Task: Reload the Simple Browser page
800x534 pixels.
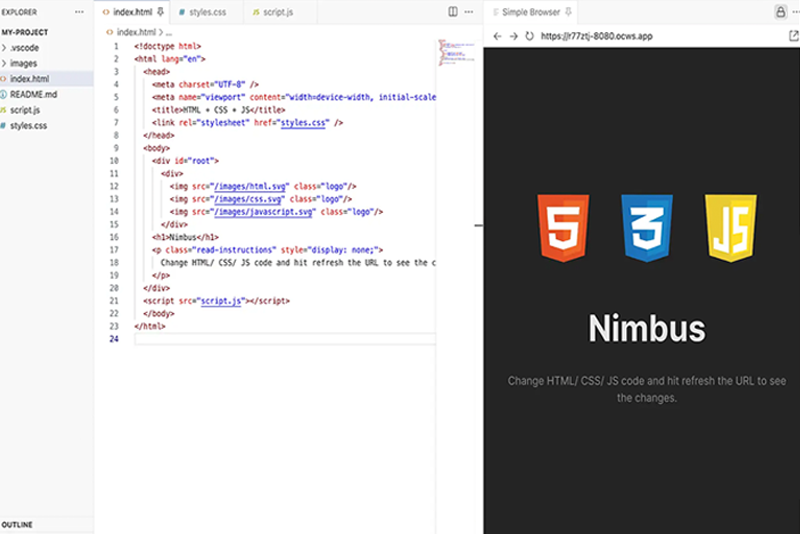Action: pyautogui.click(x=529, y=36)
